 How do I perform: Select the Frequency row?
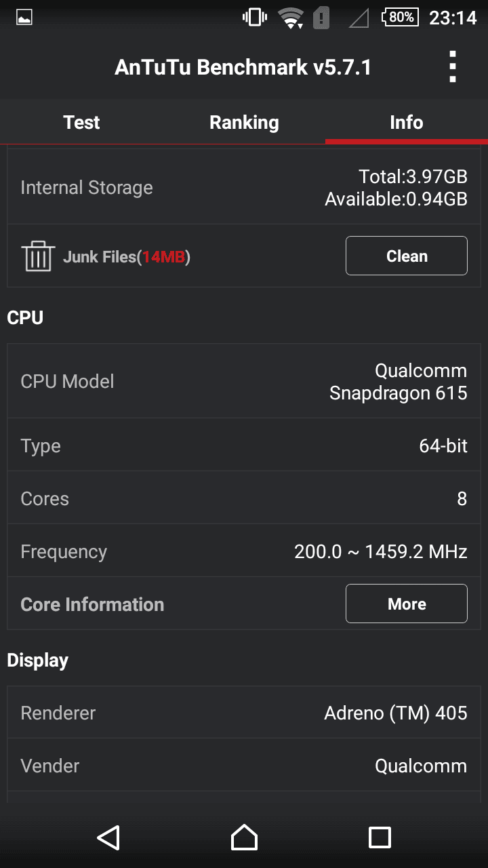244,551
